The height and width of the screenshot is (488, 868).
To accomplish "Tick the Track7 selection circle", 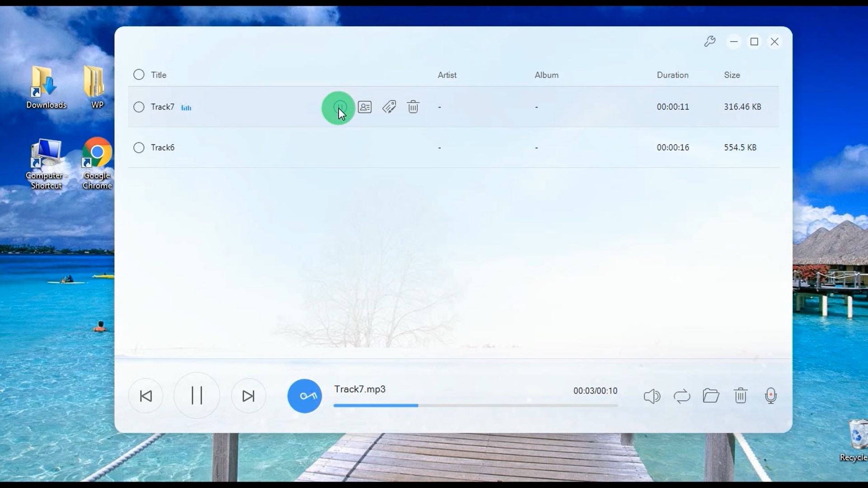I will 139,107.
